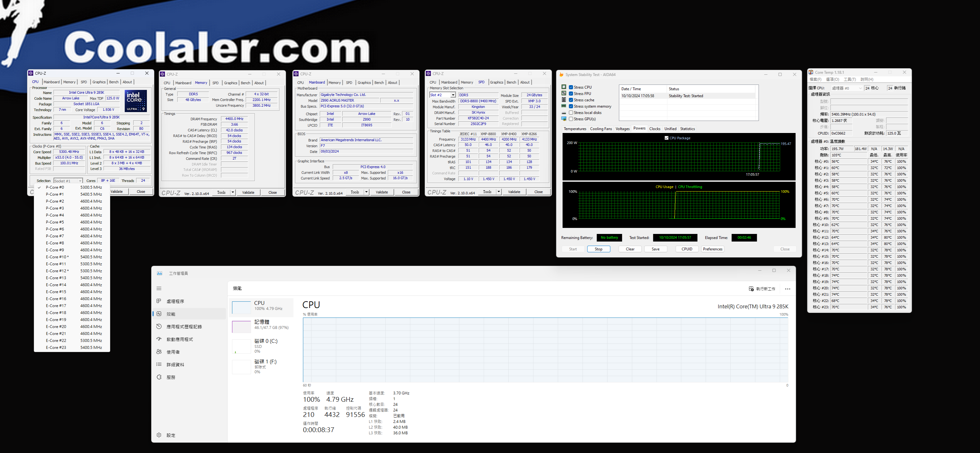The width and height of the screenshot is (980, 453).
Task: Toggle the CPU Package graph checkbox
Action: click(x=667, y=138)
